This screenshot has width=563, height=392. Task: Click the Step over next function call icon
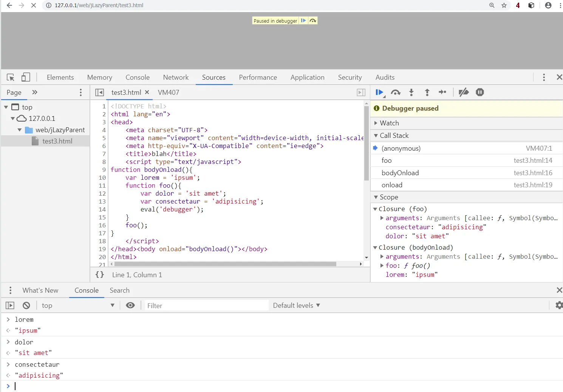[x=395, y=93]
